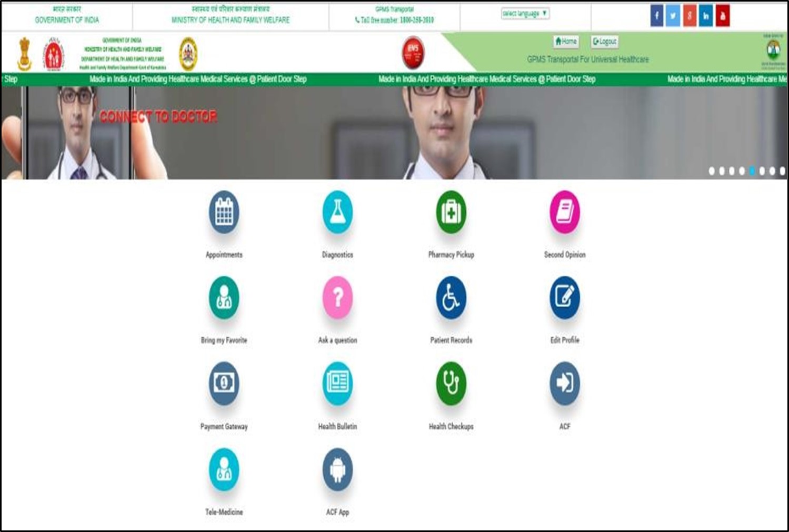Viewport: 789px width, 532px height.
Task: Click the toll free number text
Action: point(394,20)
